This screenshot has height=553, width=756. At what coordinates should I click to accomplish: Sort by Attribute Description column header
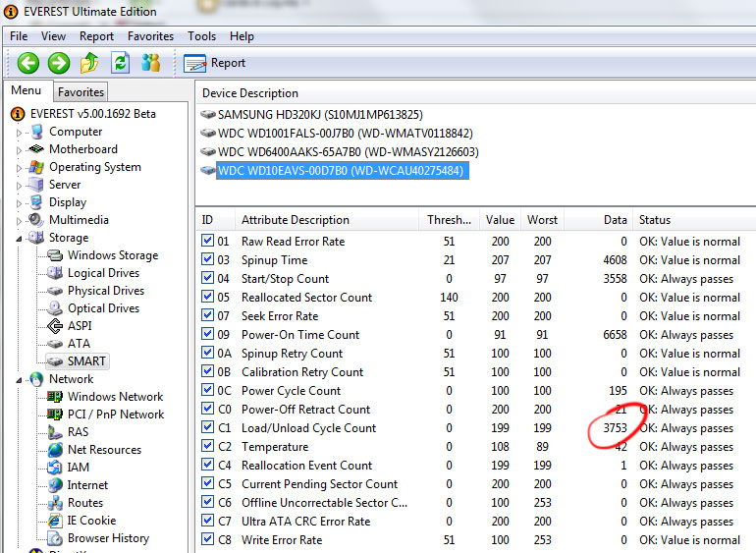pos(327,220)
